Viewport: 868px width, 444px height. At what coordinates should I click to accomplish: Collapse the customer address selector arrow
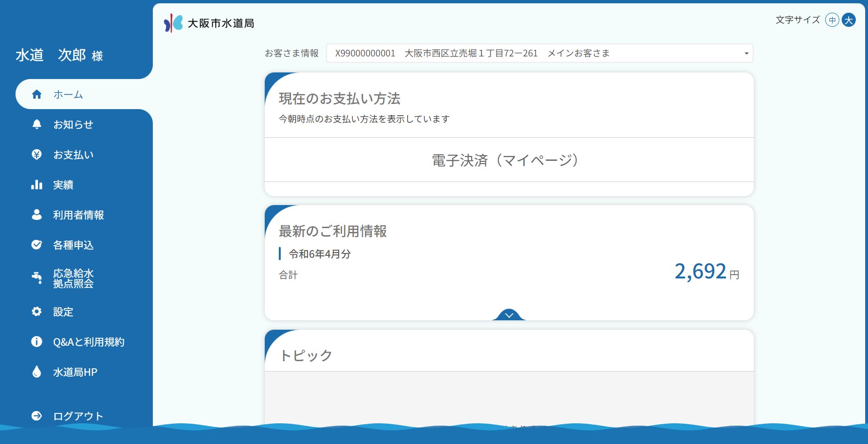coord(744,53)
